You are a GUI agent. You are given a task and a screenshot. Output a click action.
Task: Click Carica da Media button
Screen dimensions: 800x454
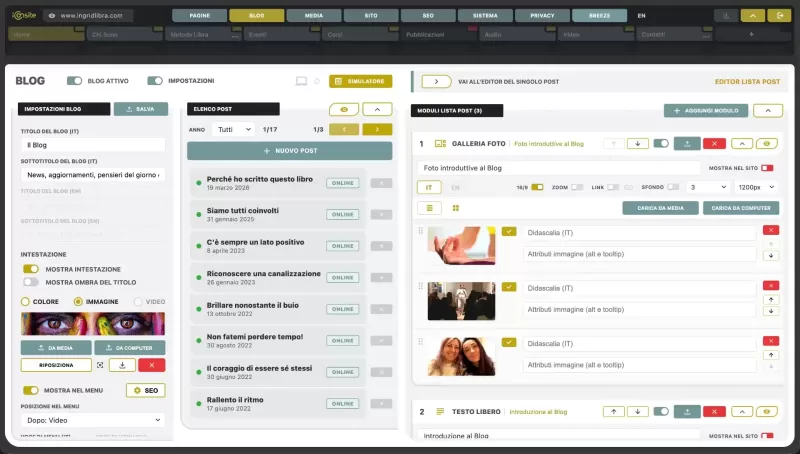660,208
